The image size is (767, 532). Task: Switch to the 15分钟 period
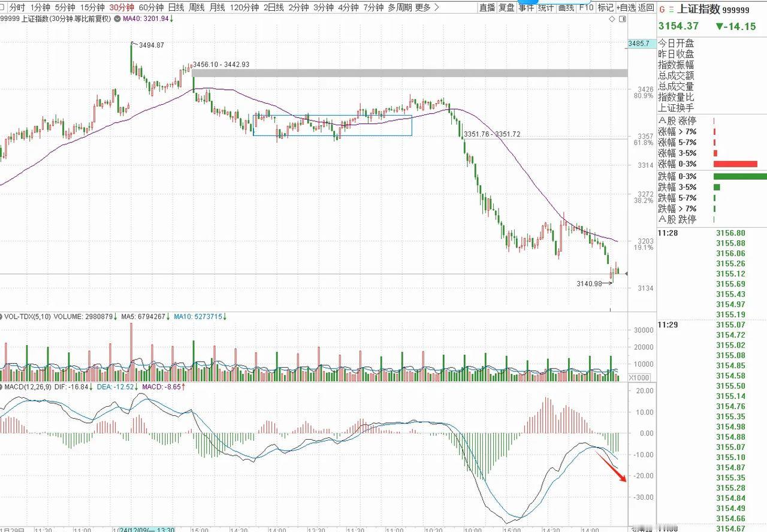pyautogui.click(x=92, y=7)
